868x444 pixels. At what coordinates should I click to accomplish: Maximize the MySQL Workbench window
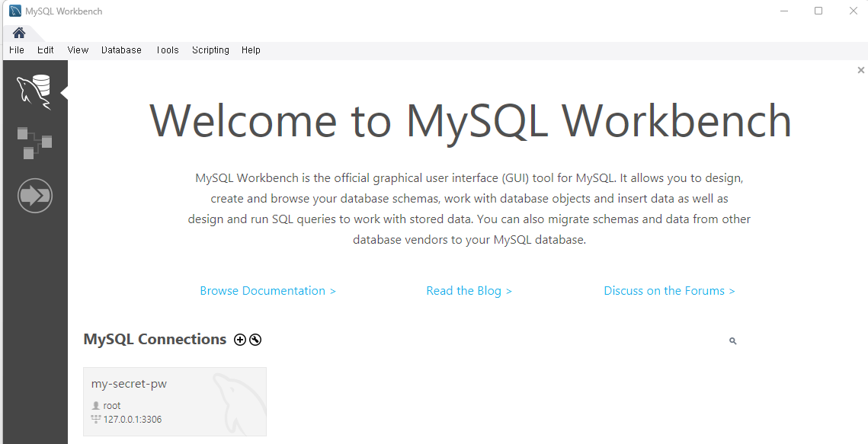point(818,11)
